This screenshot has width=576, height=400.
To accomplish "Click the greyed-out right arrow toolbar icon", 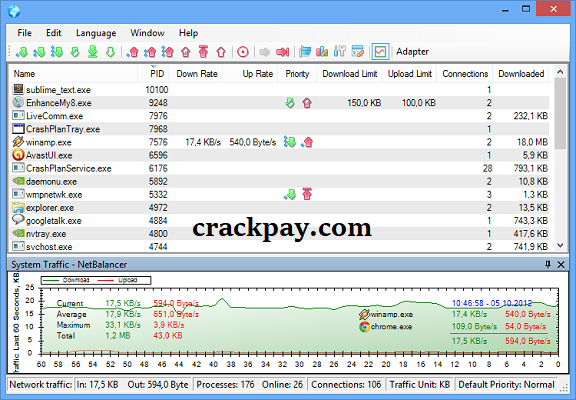I will tap(264, 52).
